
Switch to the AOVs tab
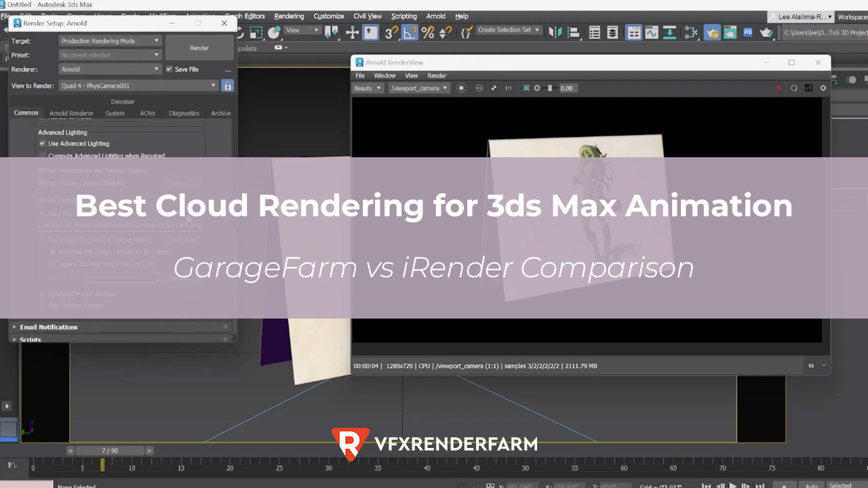pos(148,113)
